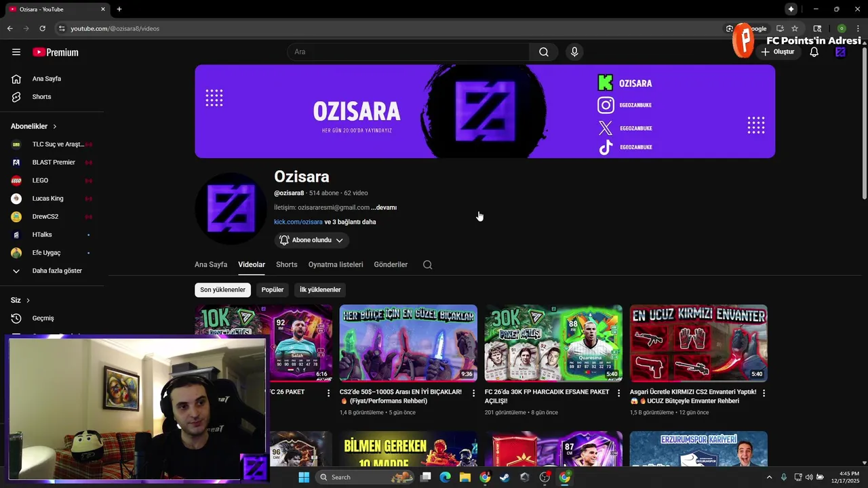Go back in the browser

(9, 28)
